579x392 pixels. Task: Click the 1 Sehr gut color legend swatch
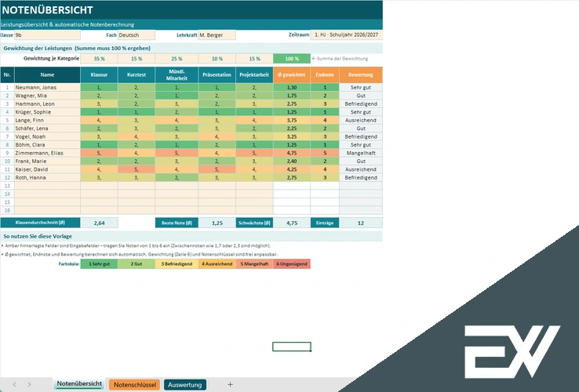pyautogui.click(x=99, y=264)
